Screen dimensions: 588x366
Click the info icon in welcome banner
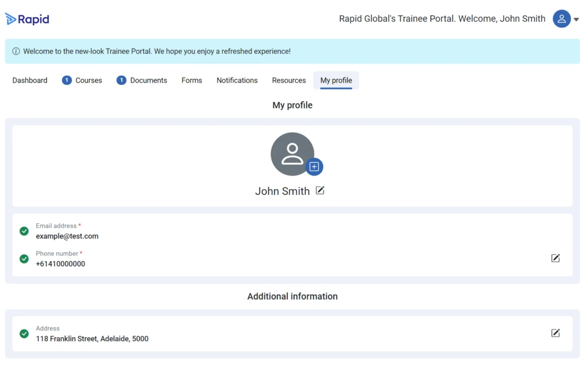click(16, 51)
